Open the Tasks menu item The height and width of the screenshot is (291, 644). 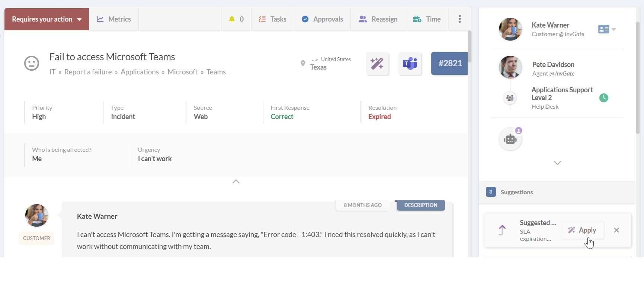coord(273,19)
